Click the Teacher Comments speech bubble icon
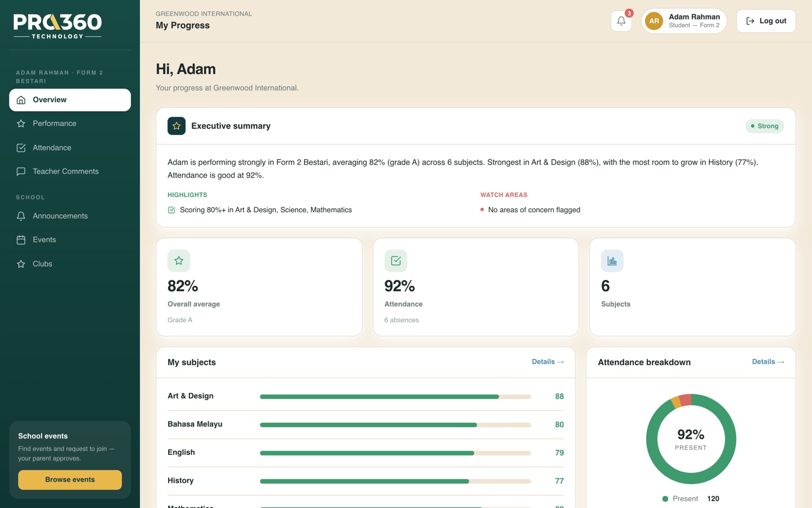The image size is (812, 508). [x=21, y=172]
